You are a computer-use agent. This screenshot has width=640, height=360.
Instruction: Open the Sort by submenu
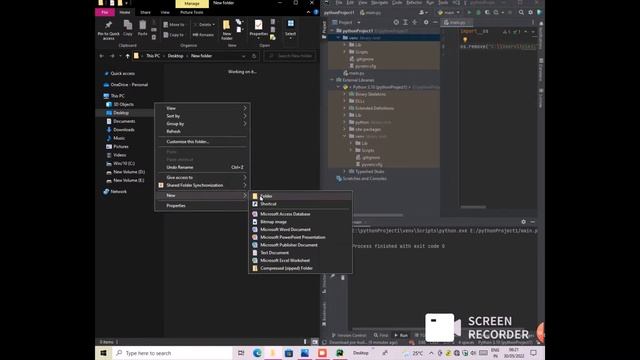(x=202, y=116)
